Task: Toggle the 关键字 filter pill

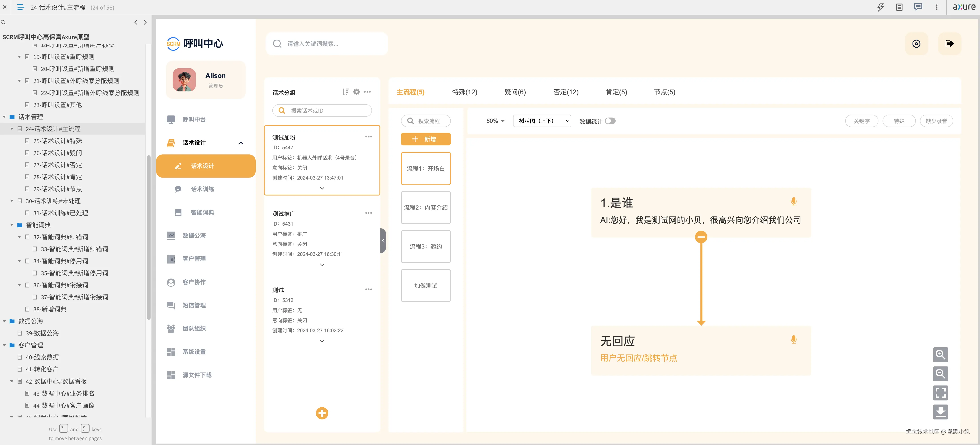Action: click(x=861, y=121)
